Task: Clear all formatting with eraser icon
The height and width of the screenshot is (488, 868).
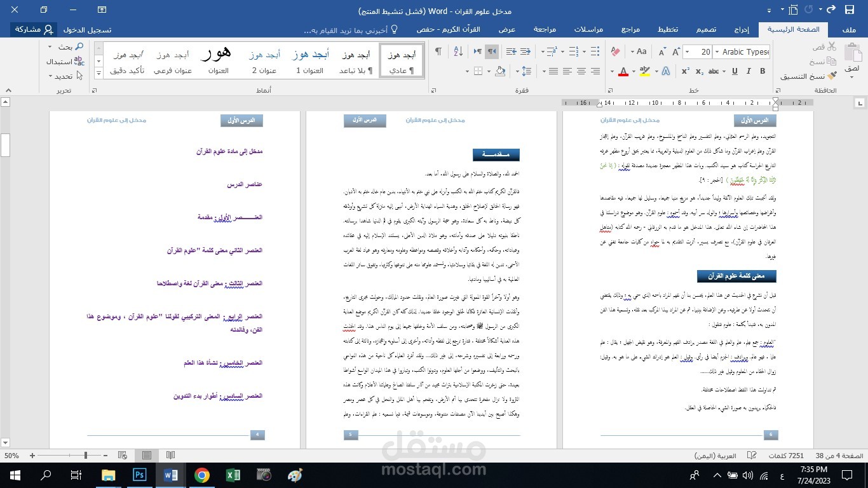Action: coord(616,52)
